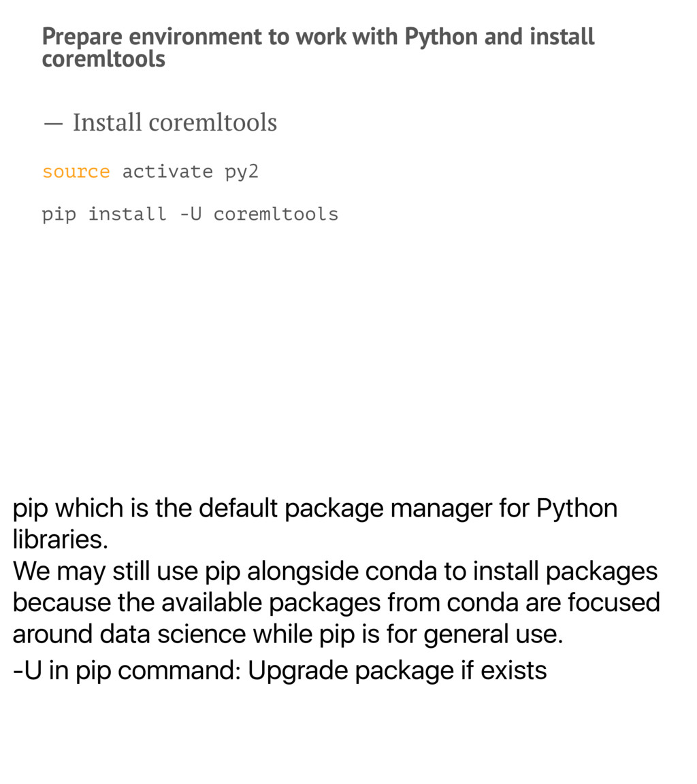
Task: Click the dash bullet before 'Install coremltools'
Action: 53,123
